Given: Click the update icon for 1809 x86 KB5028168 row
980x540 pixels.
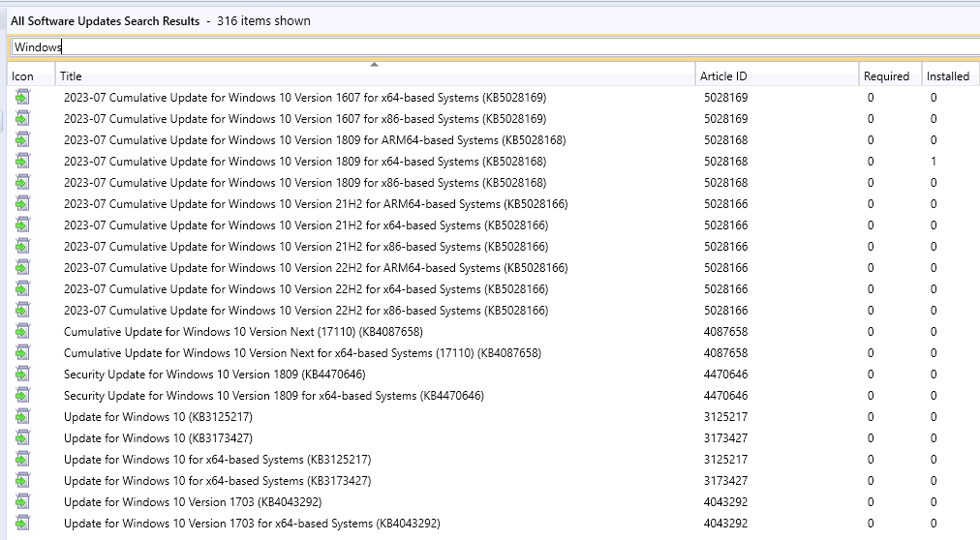Looking at the screenshot, I should 22,182.
